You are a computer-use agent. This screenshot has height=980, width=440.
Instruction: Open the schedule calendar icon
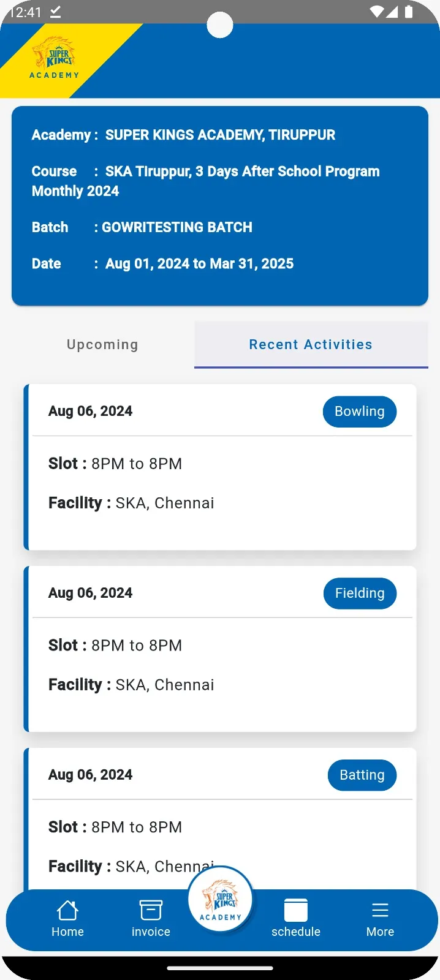tap(296, 911)
